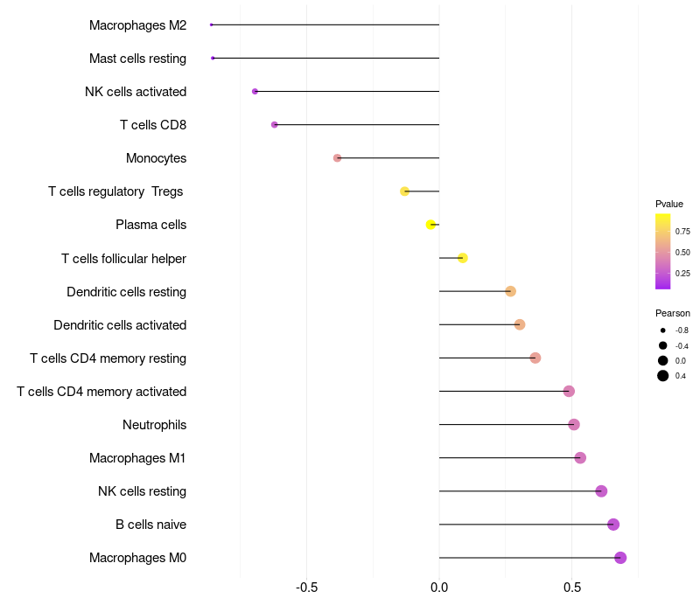Screen dimensions: 700x612
Task: Click the 0.0 x-axis tick label
Action: coord(439,588)
